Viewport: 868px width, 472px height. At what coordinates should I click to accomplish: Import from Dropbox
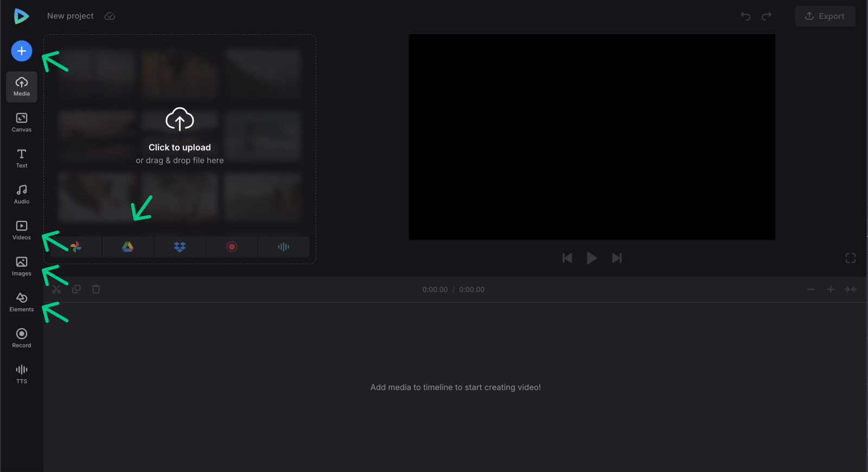[x=180, y=247]
